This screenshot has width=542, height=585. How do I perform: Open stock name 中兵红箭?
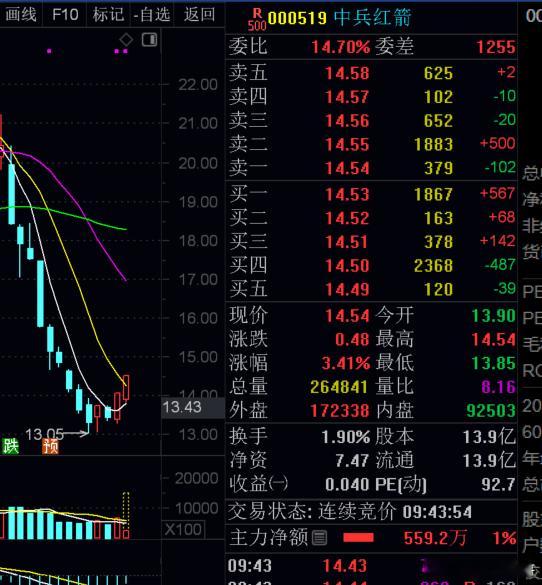coord(372,18)
